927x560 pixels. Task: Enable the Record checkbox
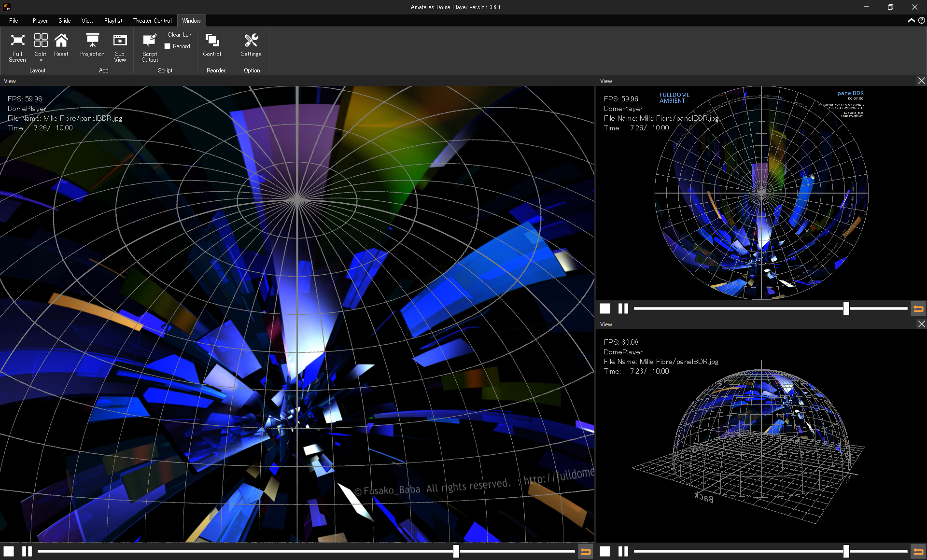[168, 46]
